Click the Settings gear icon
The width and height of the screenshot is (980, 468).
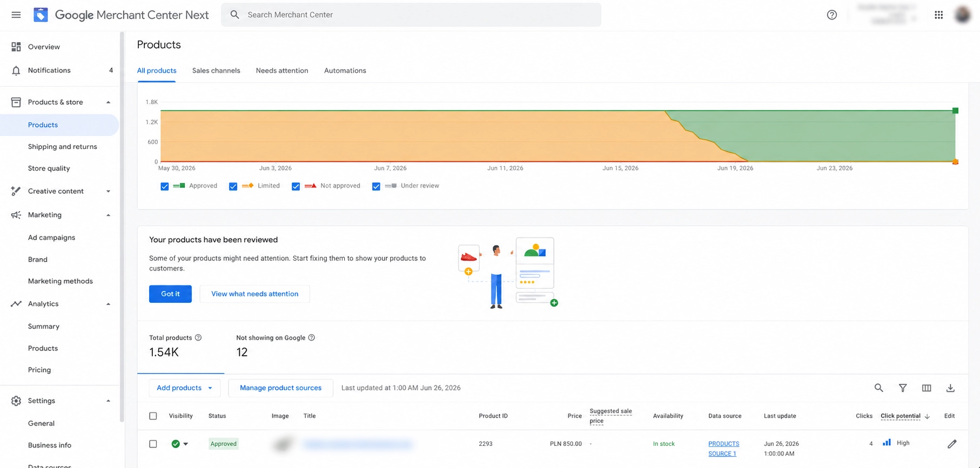pyautogui.click(x=16, y=401)
